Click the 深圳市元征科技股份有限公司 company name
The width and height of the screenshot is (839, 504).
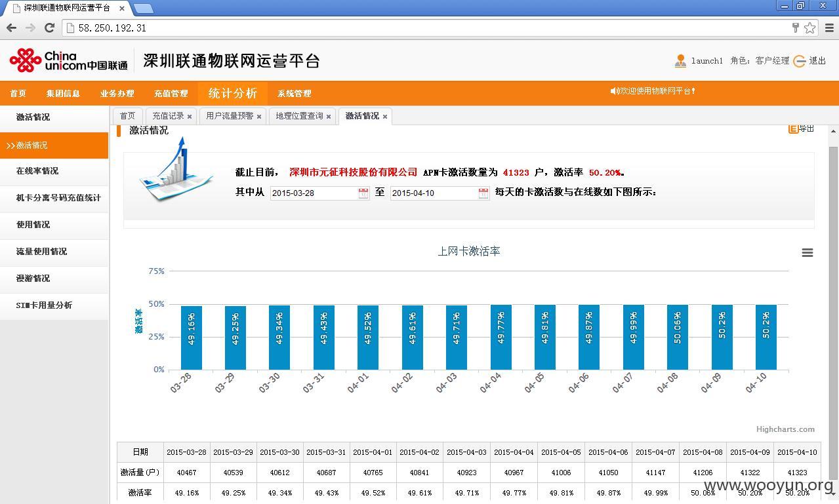[353, 172]
